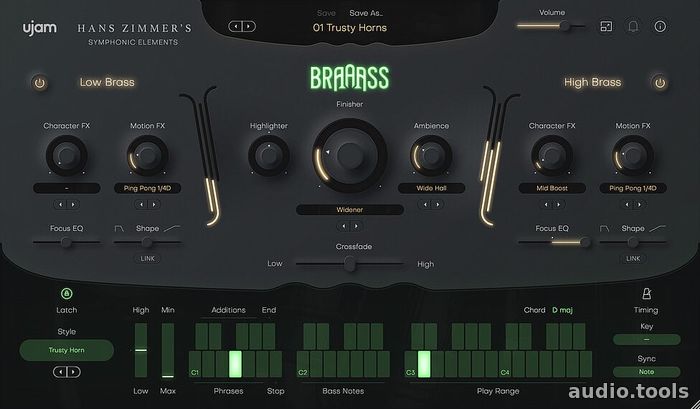Click the Save button

326,13
